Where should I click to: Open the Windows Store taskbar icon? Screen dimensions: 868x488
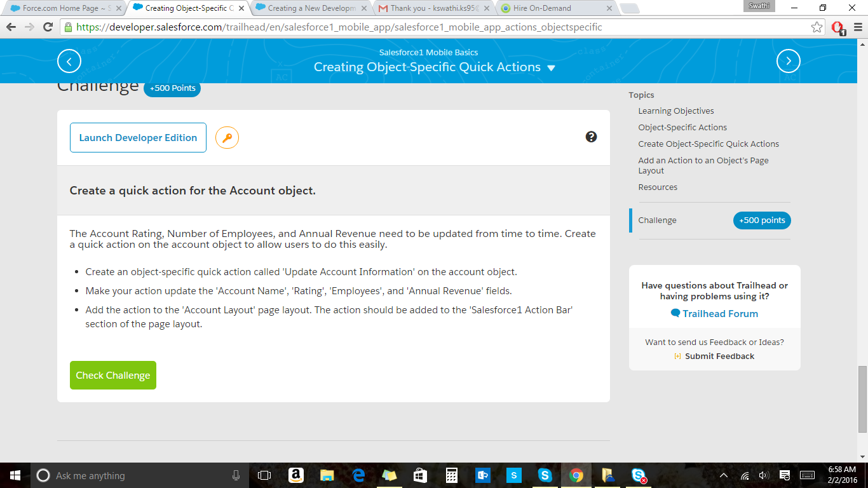pos(420,475)
